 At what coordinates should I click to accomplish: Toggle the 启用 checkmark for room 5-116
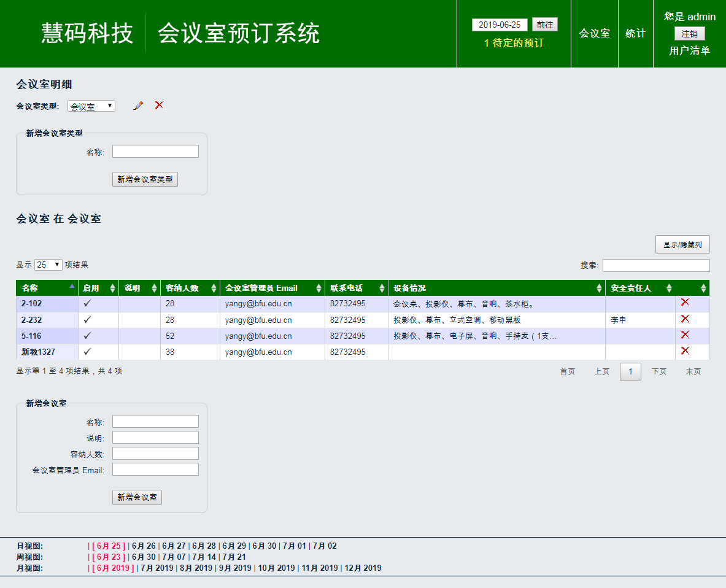(88, 336)
